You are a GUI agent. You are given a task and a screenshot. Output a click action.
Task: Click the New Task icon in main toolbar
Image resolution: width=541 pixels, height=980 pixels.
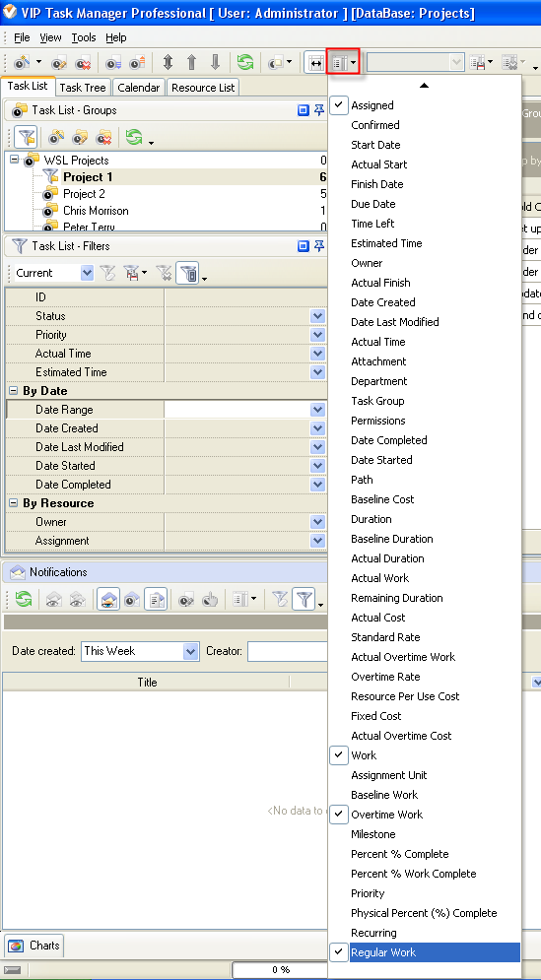(x=22, y=62)
